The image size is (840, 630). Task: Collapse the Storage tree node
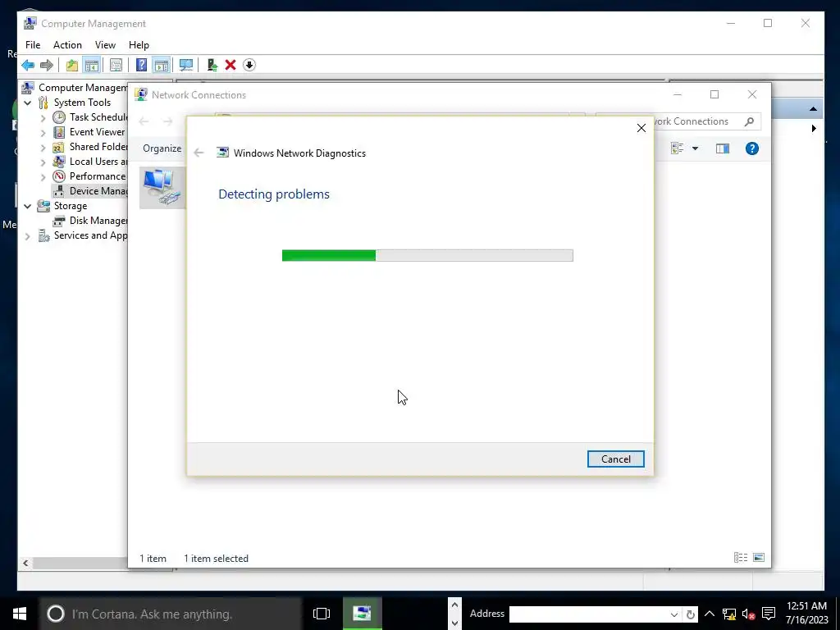[x=28, y=206]
